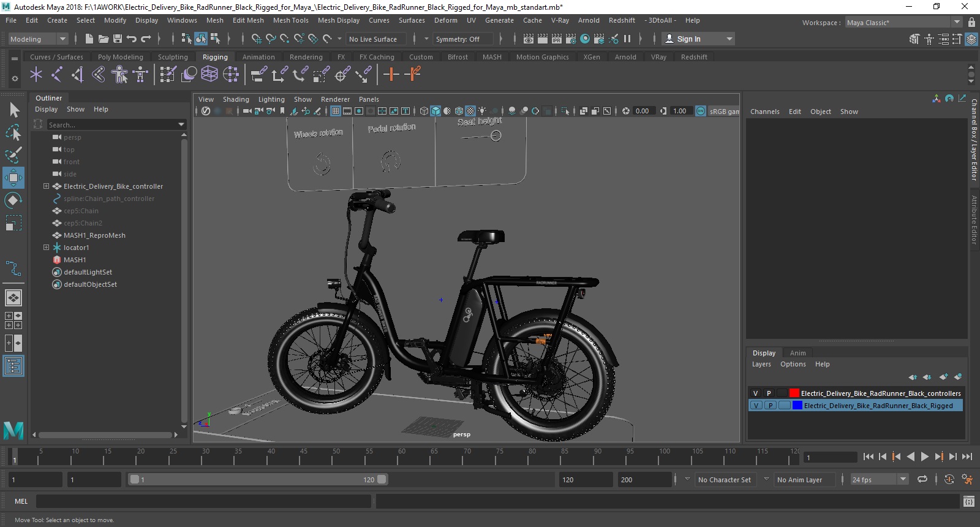Switch to the Poly Modeling shelf tab
The width and height of the screenshot is (980, 527).
(121, 57)
